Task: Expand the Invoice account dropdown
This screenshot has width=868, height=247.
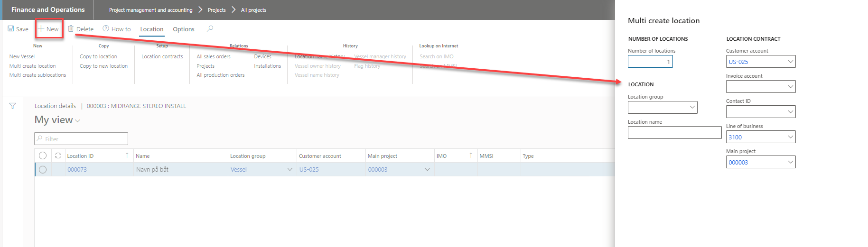Action: coord(791,87)
